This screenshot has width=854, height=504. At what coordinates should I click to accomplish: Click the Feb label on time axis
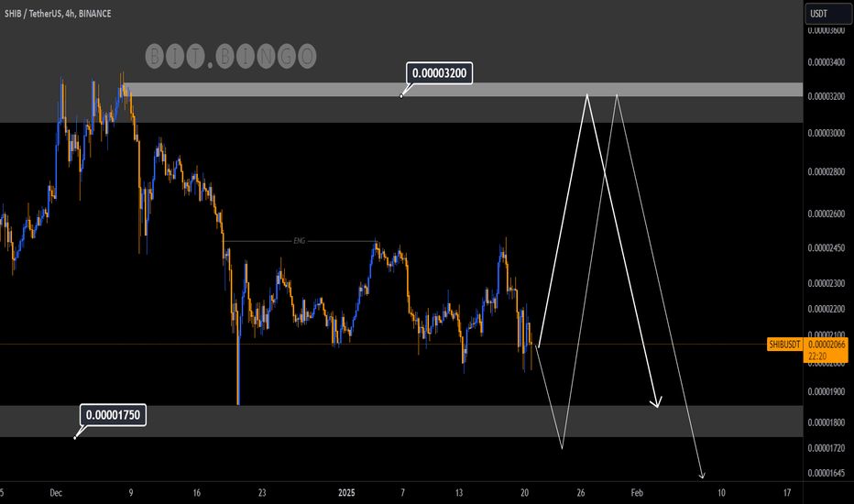point(637,493)
